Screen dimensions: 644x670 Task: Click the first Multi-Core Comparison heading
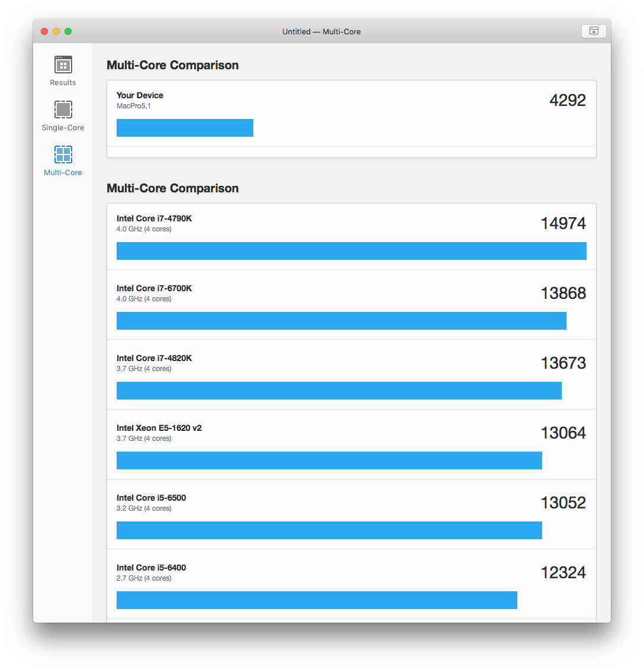click(x=173, y=65)
